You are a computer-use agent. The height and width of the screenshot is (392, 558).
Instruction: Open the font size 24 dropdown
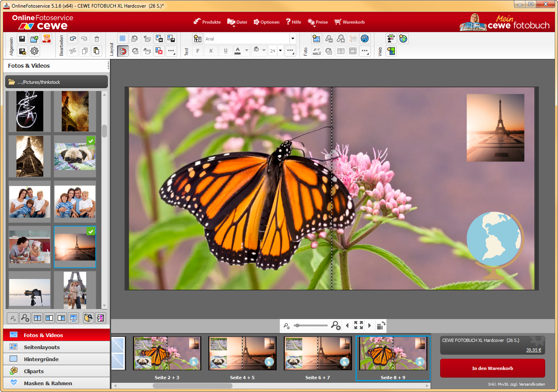[280, 51]
